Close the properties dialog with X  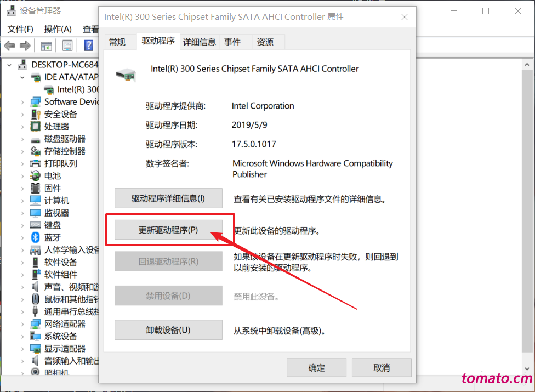tap(405, 16)
